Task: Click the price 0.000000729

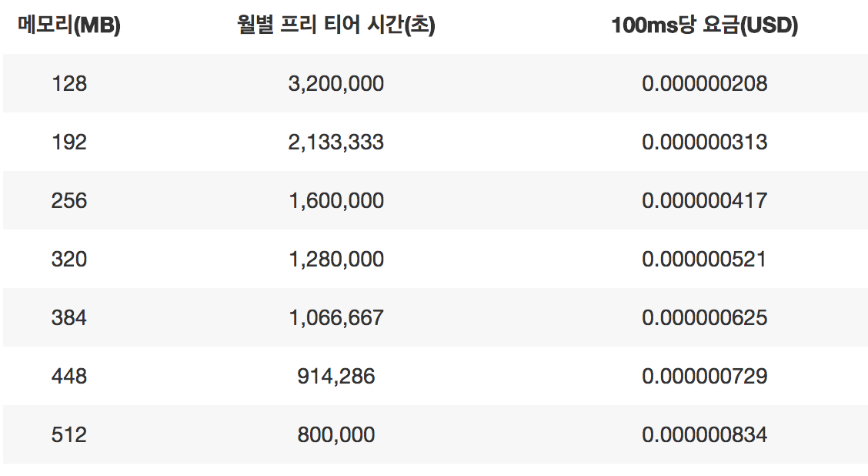Action: (705, 377)
